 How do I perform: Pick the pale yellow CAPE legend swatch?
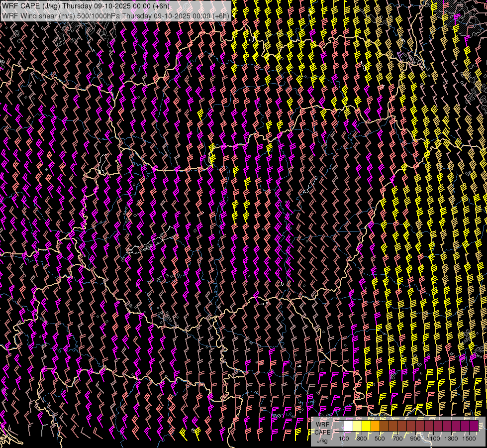(x=357, y=426)
